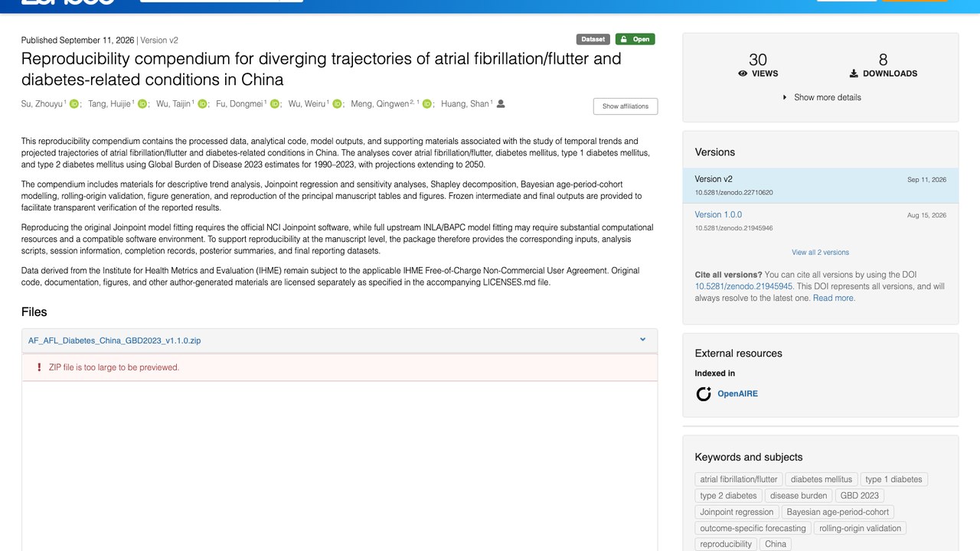The image size is (980, 551).
Task: Click author name Su, Zhouyu
Action: [x=42, y=104]
